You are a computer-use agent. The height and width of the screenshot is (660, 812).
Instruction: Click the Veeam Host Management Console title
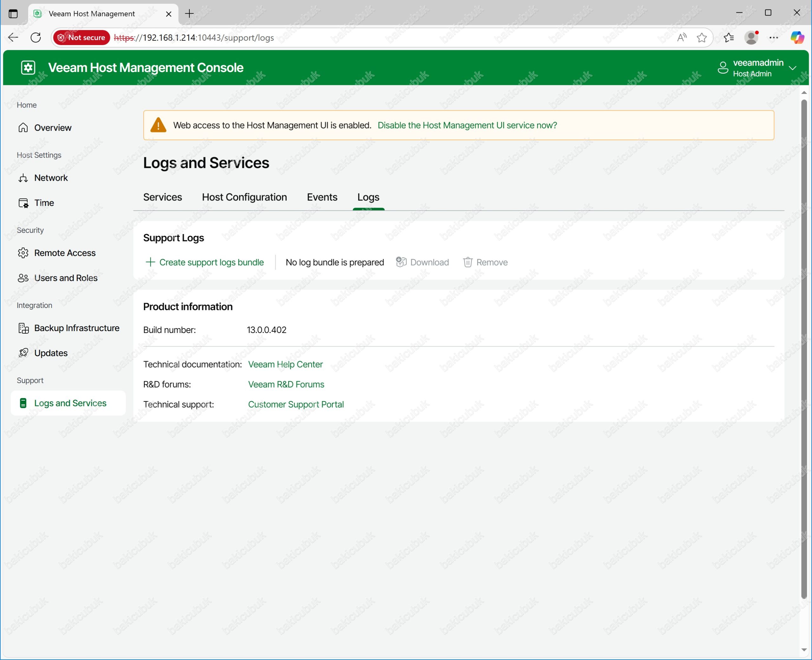point(146,68)
